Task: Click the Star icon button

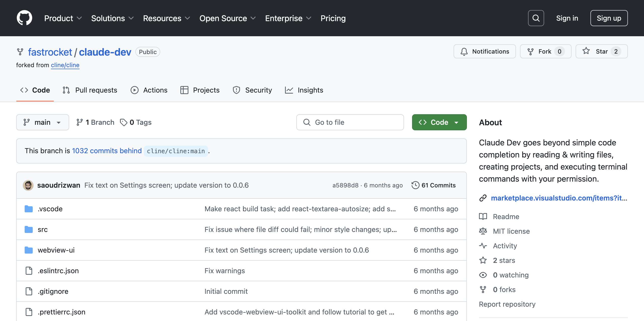Action: click(x=586, y=51)
